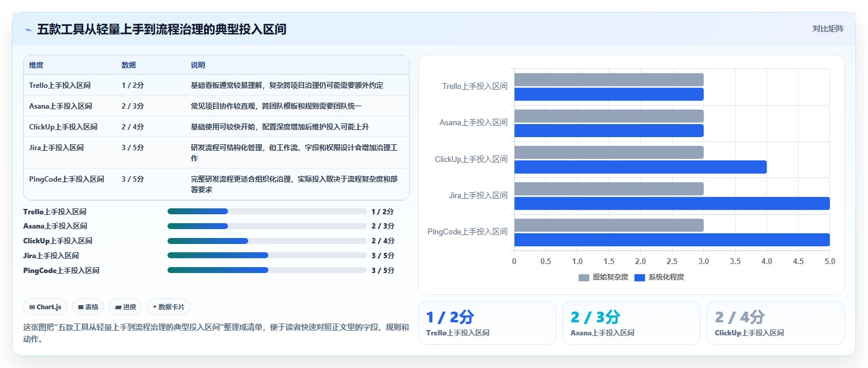Viewport: 868px width, 368px height.
Task: Click Jira row's 3 / 5分 table value
Action: coord(132,147)
